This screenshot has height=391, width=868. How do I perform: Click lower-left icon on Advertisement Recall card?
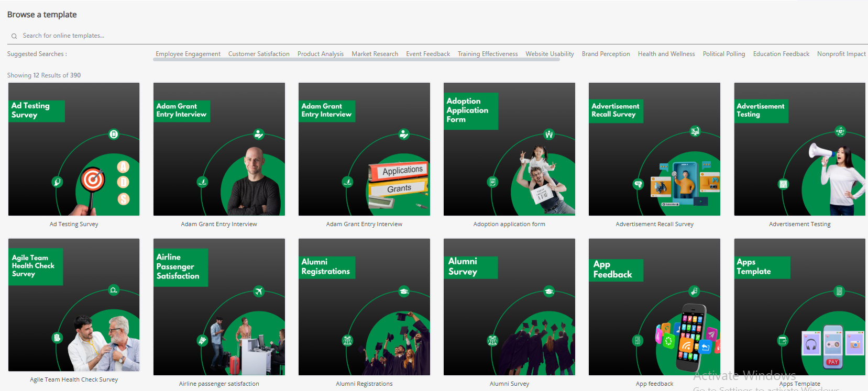click(638, 184)
